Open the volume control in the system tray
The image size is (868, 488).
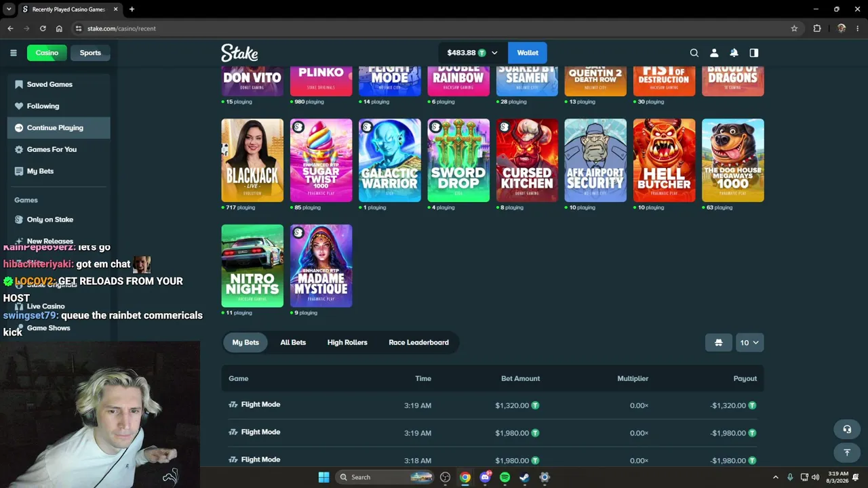pyautogui.click(x=815, y=477)
